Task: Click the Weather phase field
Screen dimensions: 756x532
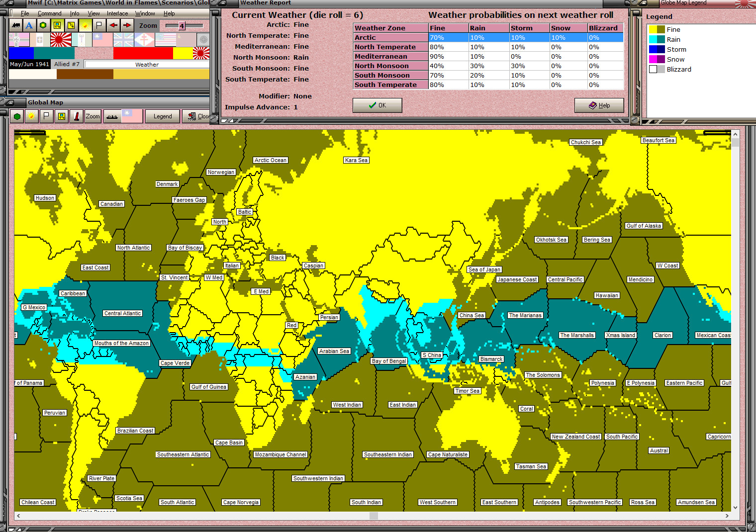Action: point(147,65)
